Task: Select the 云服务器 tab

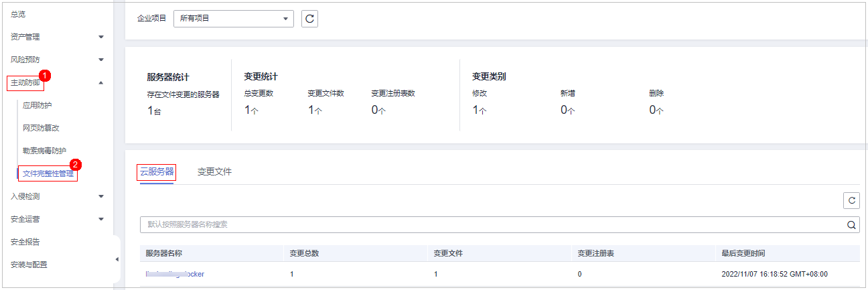Action: click(x=156, y=172)
